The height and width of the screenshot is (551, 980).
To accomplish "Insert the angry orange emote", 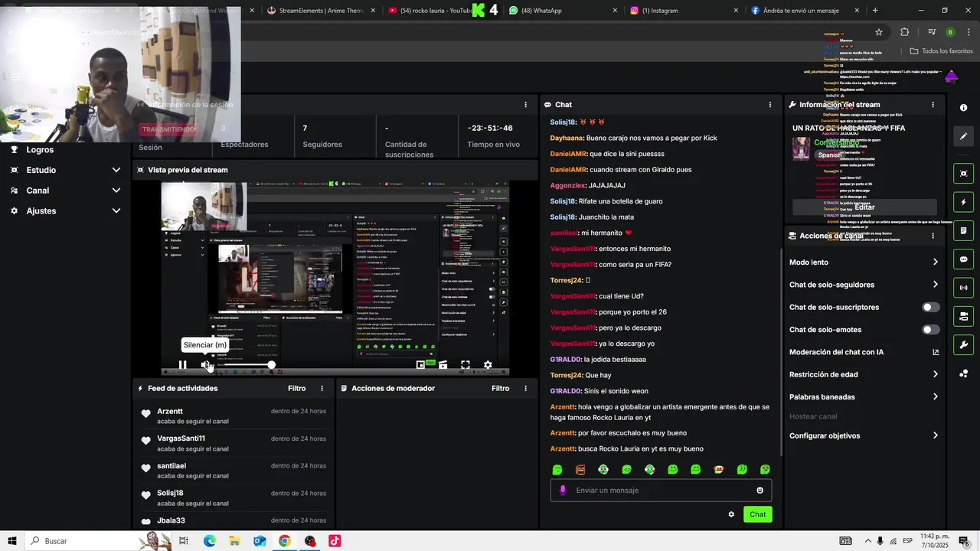I will point(580,470).
